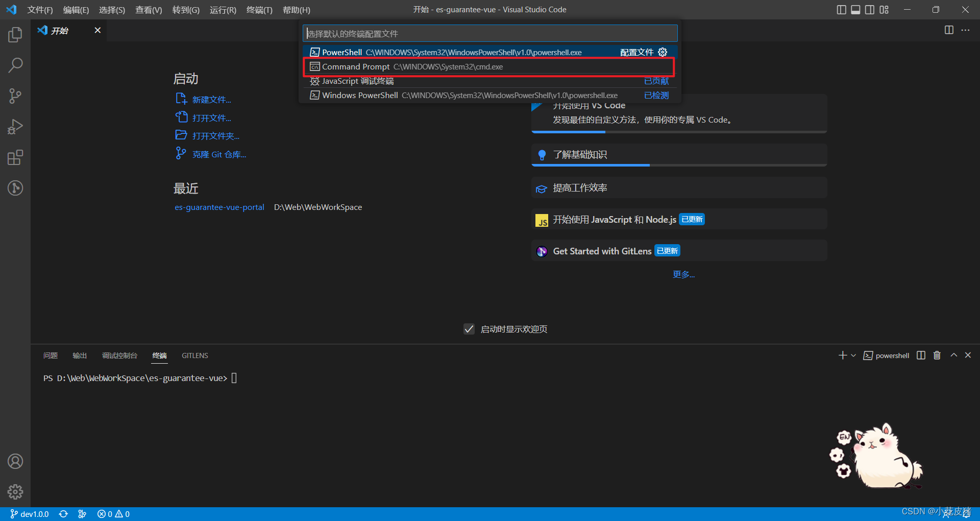Focus the terminal profile search input
Screen dimensions: 980x521
[490, 33]
